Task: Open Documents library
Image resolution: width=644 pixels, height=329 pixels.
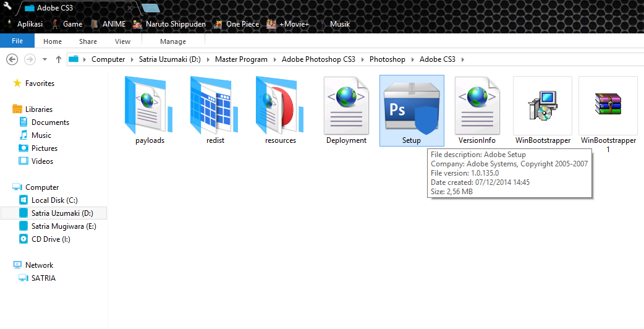Action: [50, 122]
